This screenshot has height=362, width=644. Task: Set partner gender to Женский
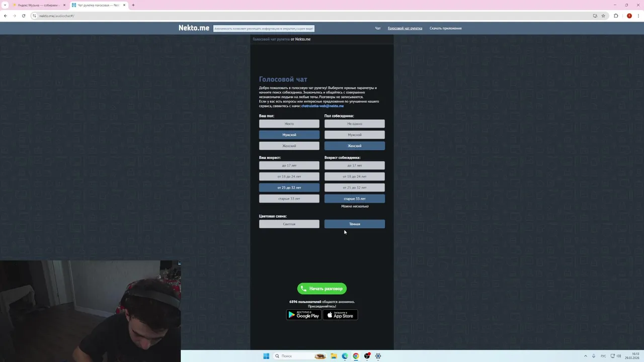pyautogui.click(x=355, y=146)
